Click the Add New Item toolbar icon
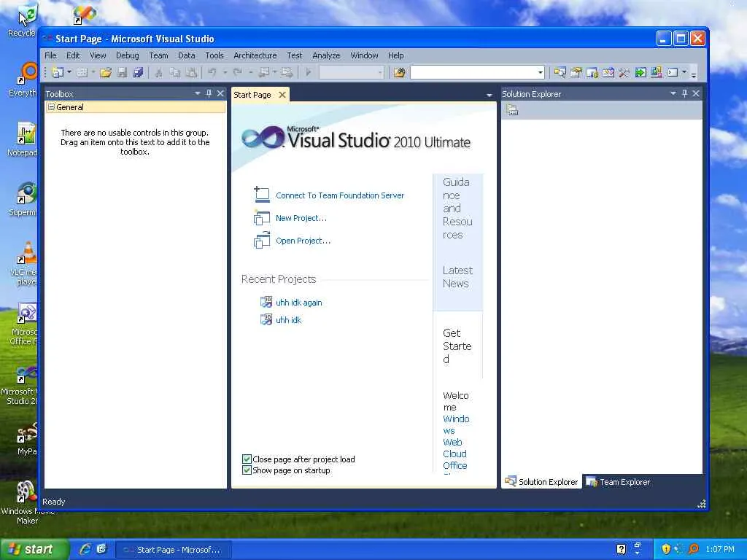Screen dimensions: 747x560 [82, 72]
